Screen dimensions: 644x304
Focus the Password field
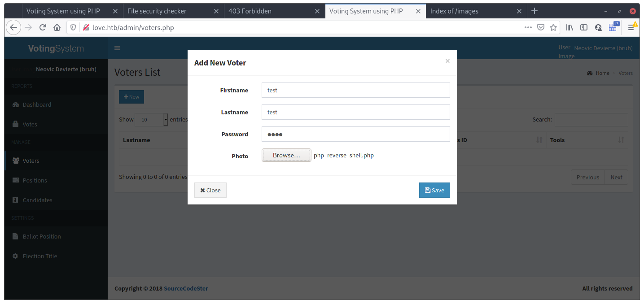(355, 134)
